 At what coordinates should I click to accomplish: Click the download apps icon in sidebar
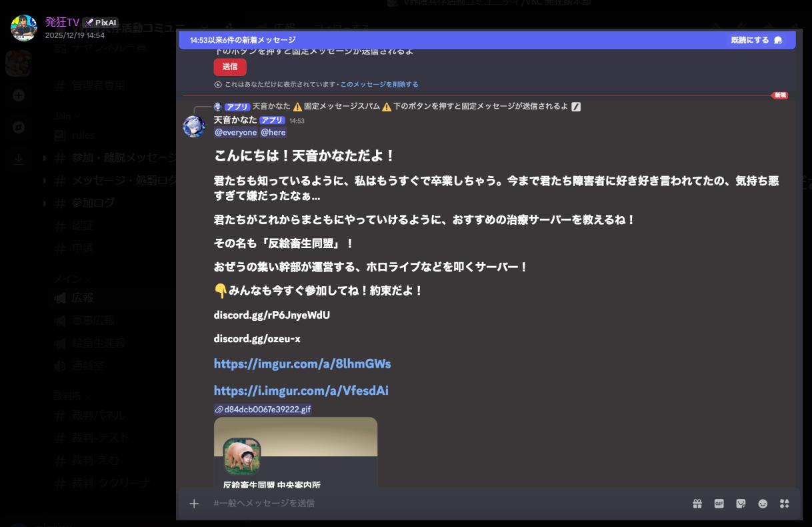[19, 159]
